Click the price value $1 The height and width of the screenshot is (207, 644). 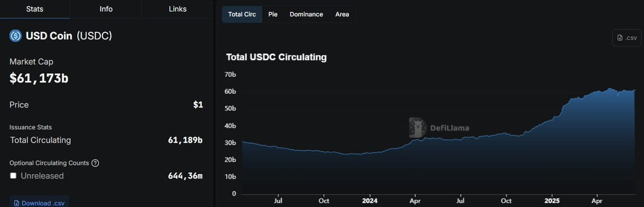click(x=198, y=105)
